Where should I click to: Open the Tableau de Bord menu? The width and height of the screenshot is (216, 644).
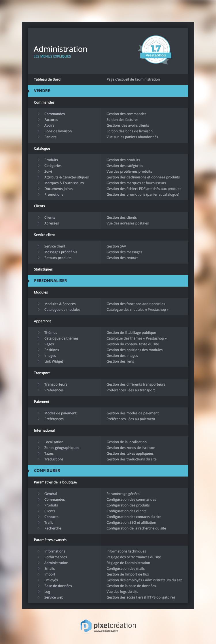point(47,79)
